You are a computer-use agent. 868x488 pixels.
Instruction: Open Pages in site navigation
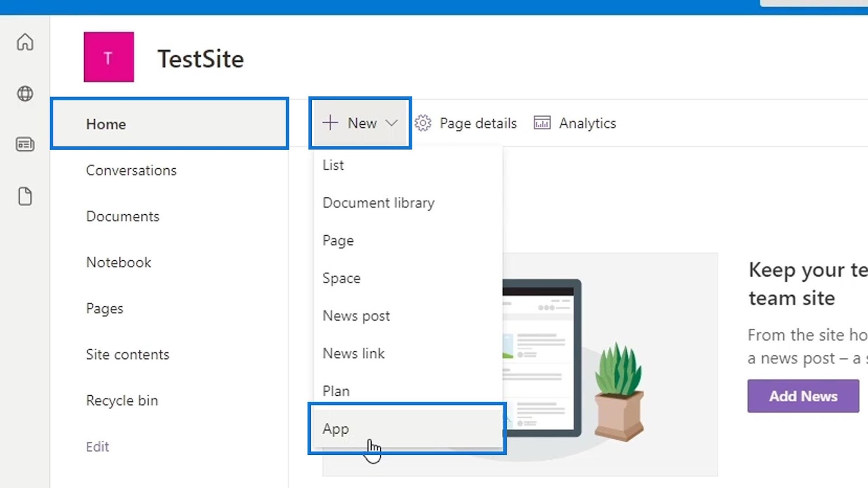point(105,309)
